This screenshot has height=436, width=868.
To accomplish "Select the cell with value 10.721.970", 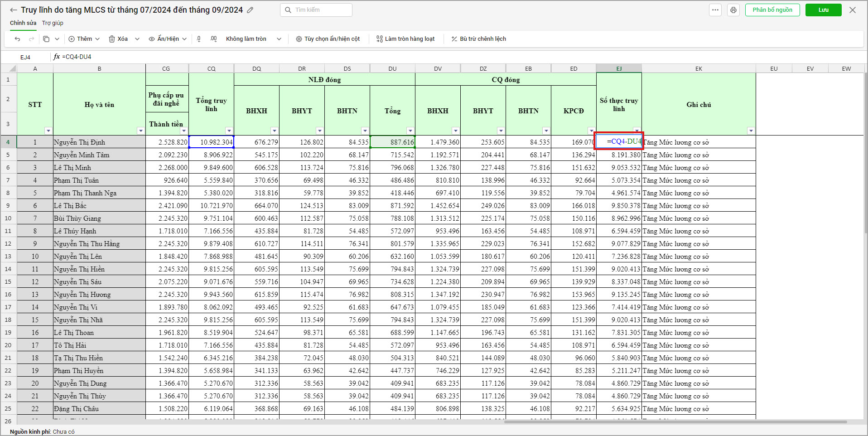I will click(x=212, y=206).
